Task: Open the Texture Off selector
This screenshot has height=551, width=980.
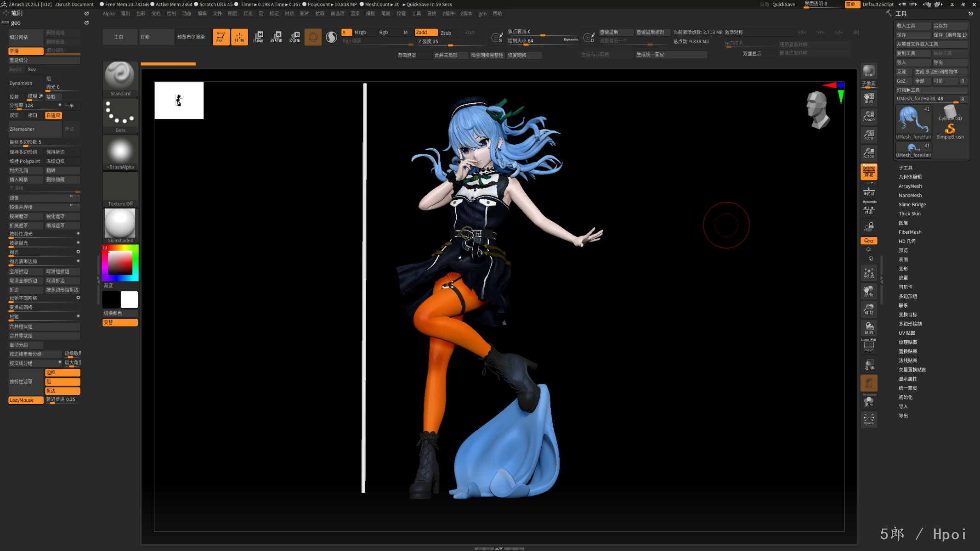Action: pos(120,189)
